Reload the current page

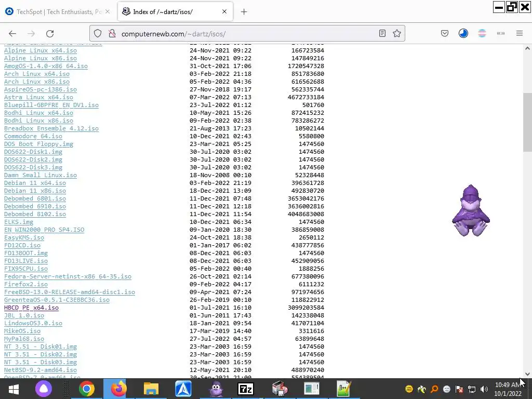[x=50, y=34]
